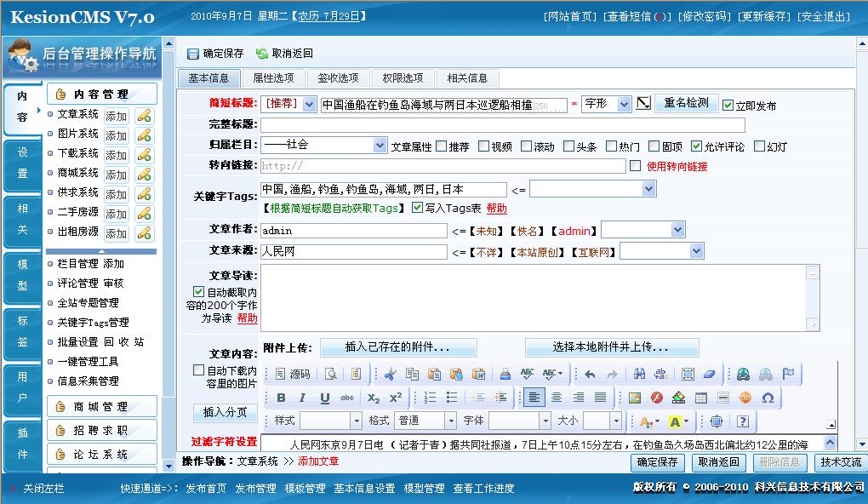Click the globe Insert Link icon
The height and width of the screenshot is (504, 868).
pos(743,374)
